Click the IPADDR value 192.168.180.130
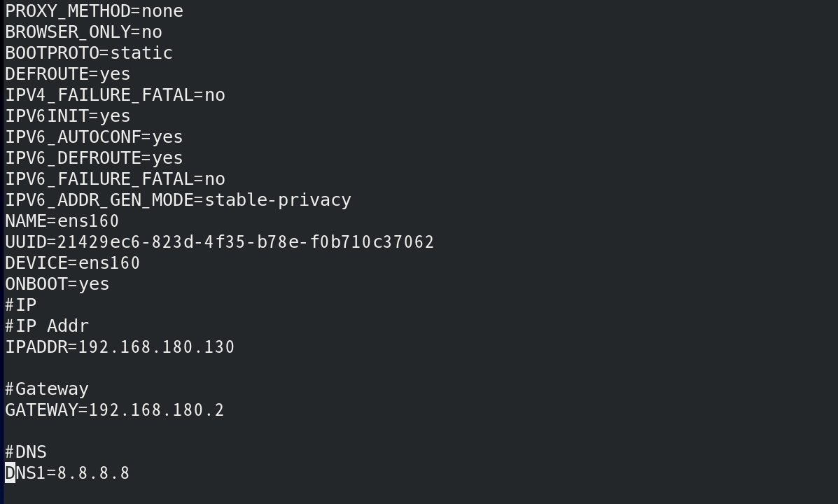Image resolution: width=838 pixels, height=504 pixels. click(x=156, y=347)
